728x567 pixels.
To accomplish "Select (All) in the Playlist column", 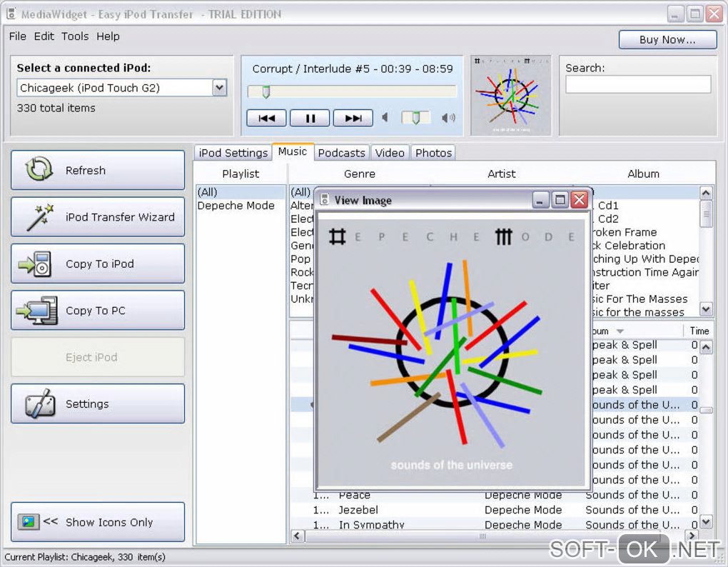I will coord(241,192).
